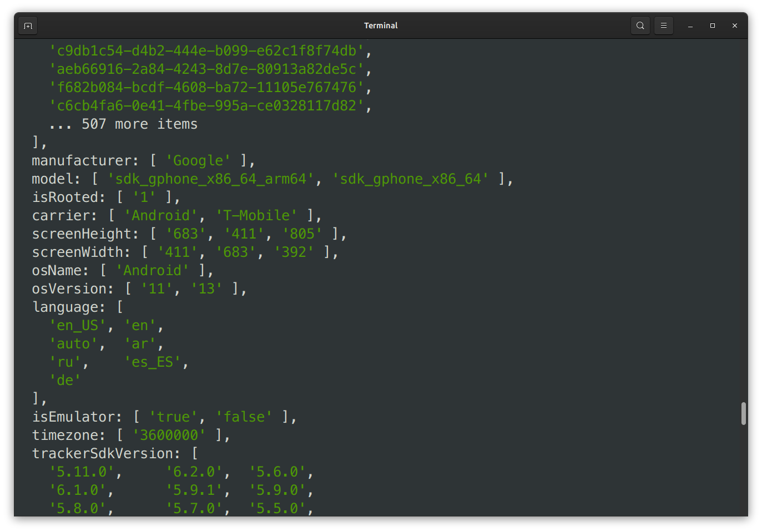Image resolution: width=762 pixels, height=532 pixels.
Task: Click the Terminal window title text
Action: [381, 25]
